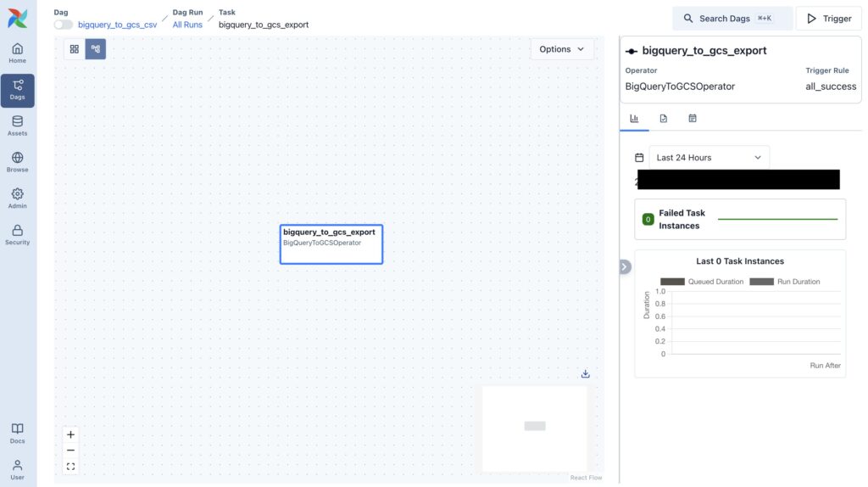
Task: Zoom out of the graph canvas
Action: coord(70,451)
